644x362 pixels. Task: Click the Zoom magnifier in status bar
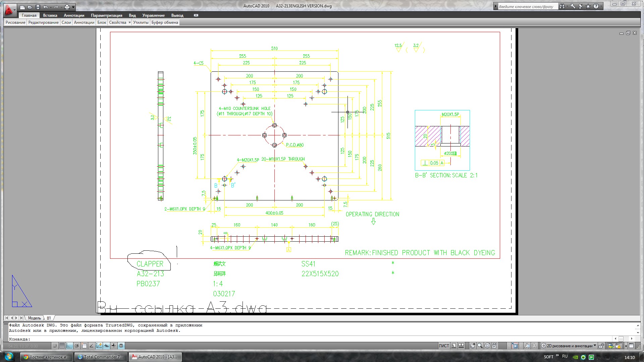[x=480, y=346]
